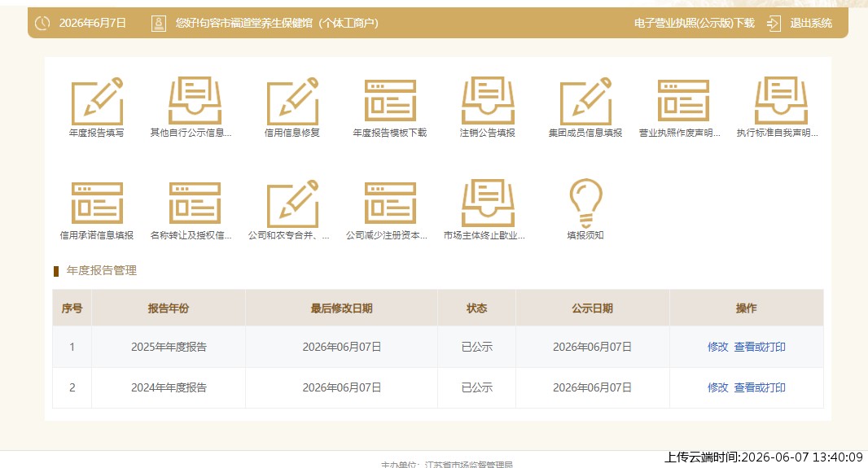The width and height of the screenshot is (868, 468).
Task: Click 查看或打印 for 2025年年度报告
Action: (x=760, y=347)
